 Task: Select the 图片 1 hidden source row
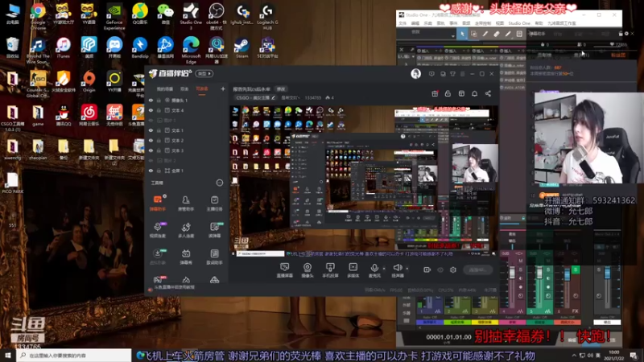click(x=187, y=120)
